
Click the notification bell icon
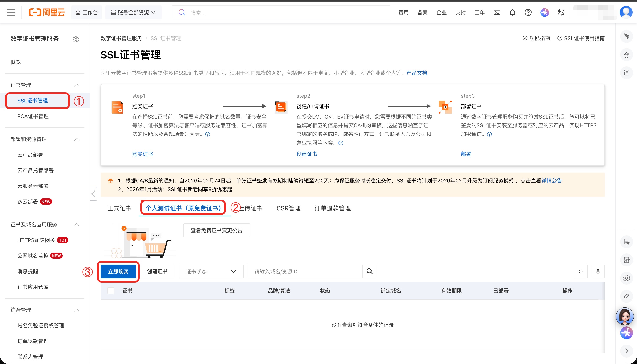click(x=512, y=12)
